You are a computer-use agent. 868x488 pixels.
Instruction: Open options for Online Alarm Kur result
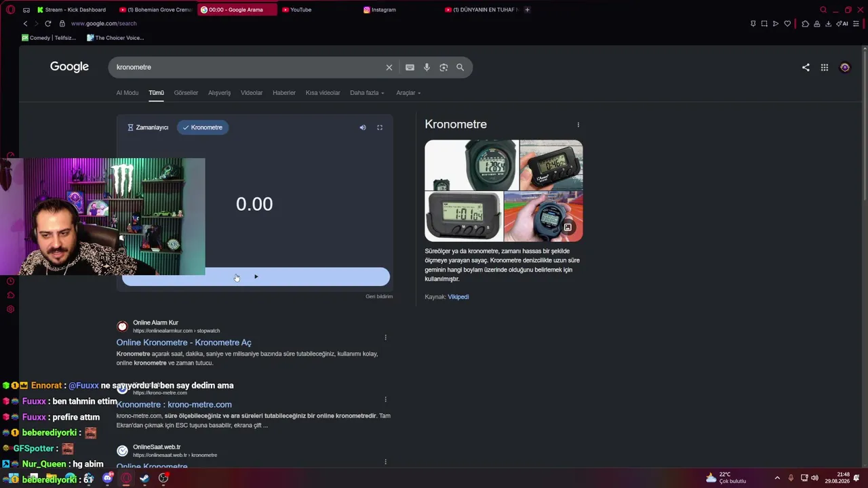tap(386, 338)
